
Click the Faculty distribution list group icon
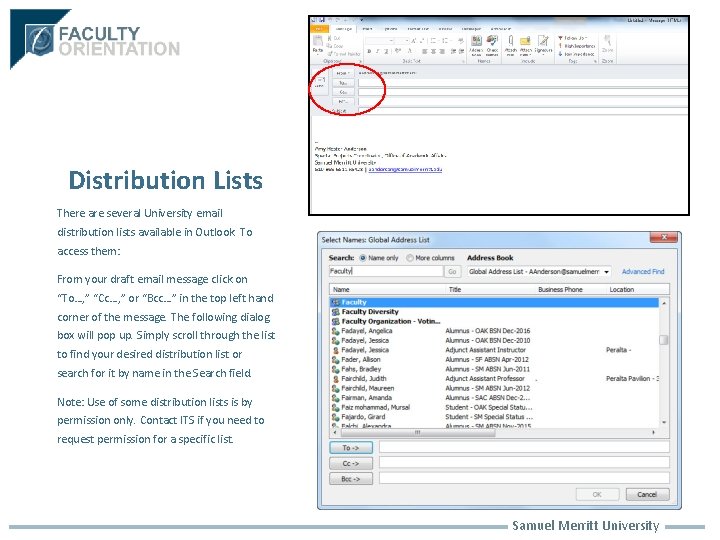pos(335,302)
